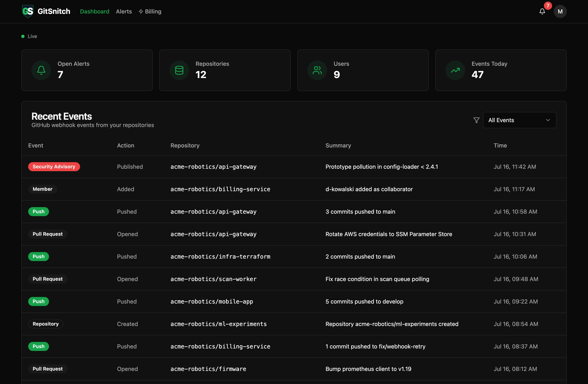Image resolution: width=588 pixels, height=384 pixels.
Task: Click the GitSnitch brand name
Action: (x=54, y=11)
